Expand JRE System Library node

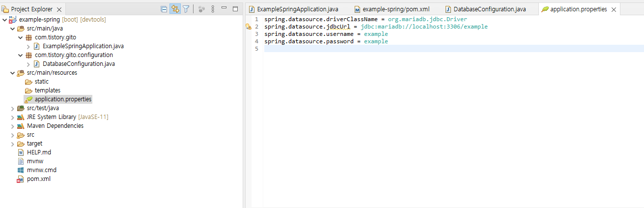tap(12, 117)
